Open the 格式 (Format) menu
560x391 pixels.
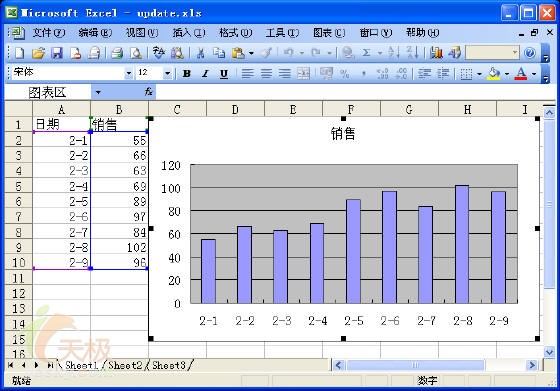pyautogui.click(x=235, y=33)
